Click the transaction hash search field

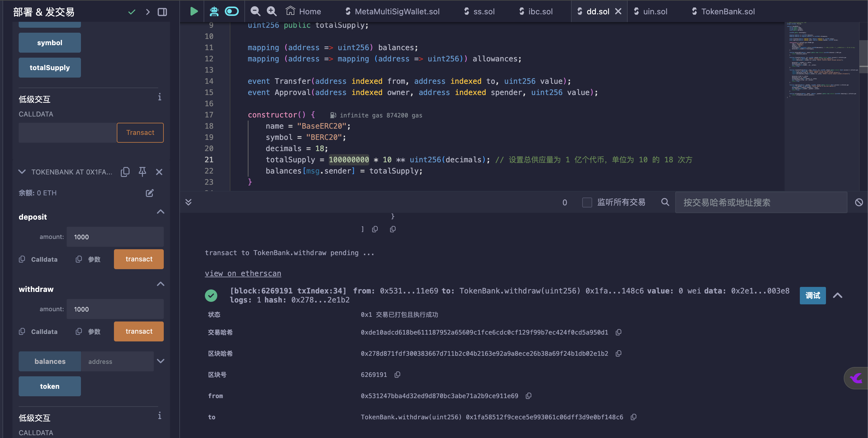pos(761,202)
